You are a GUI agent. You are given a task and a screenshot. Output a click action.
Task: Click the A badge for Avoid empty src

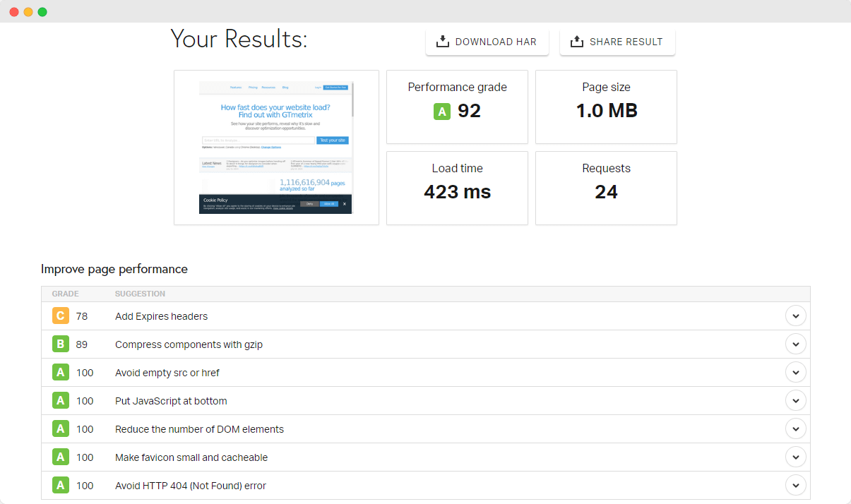(61, 373)
